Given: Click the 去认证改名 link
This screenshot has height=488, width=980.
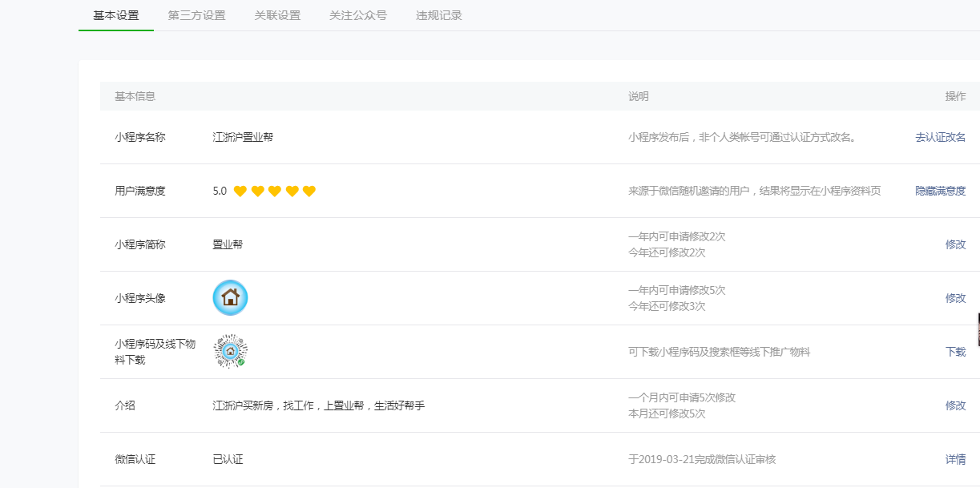Looking at the screenshot, I should (940, 137).
